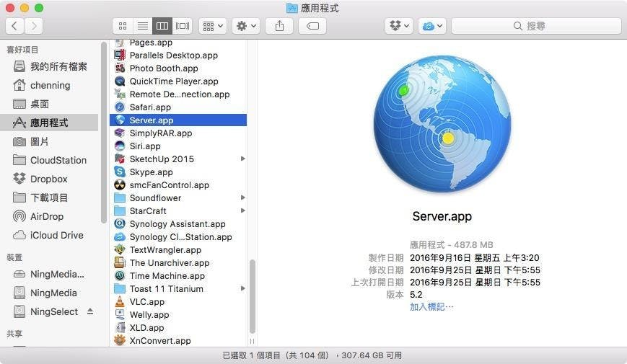The width and height of the screenshot is (627, 364).
Task: Select the NingMedia... device in sidebar
Action: (x=49, y=274)
